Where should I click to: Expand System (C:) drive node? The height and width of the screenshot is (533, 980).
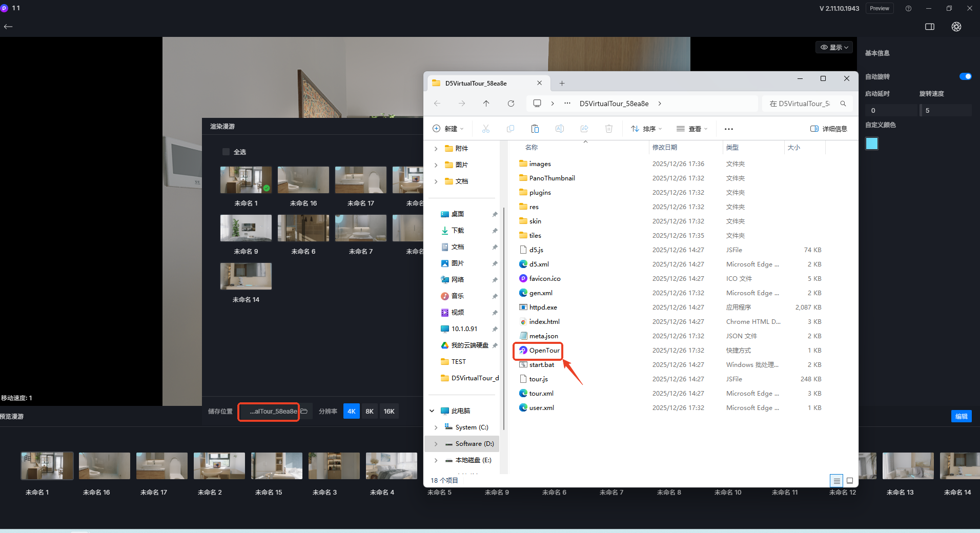coord(436,427)
